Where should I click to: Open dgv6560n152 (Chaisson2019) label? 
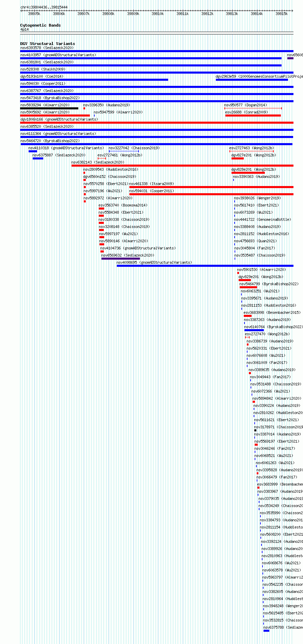[110, 177]
